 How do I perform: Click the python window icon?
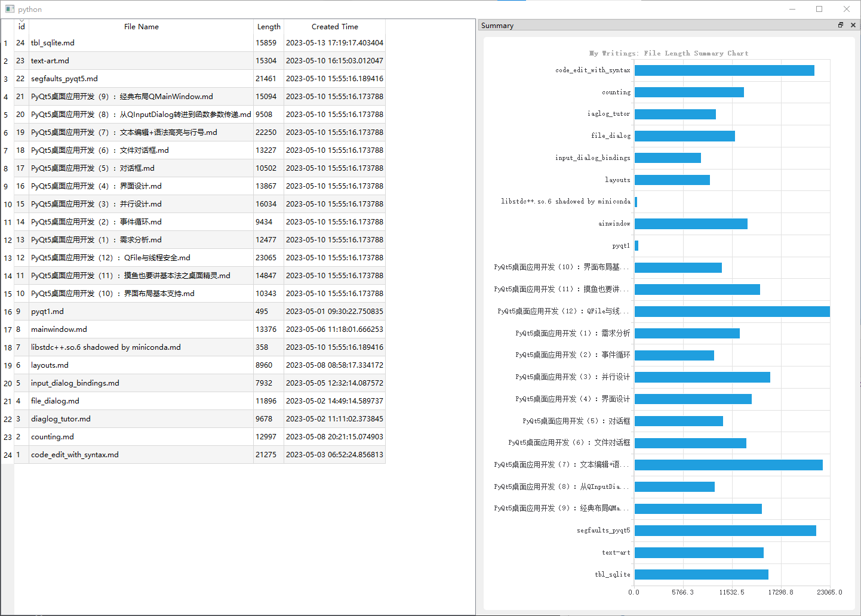[10, 9]
